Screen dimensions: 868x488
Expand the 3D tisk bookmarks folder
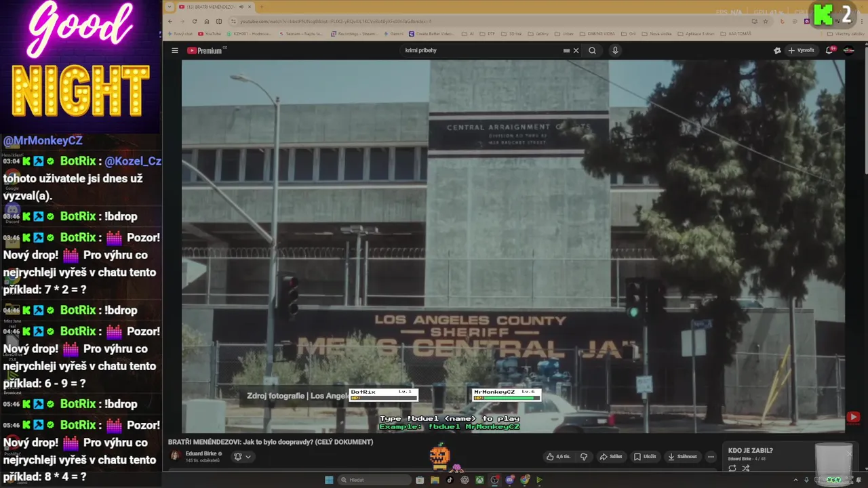click(x=511, y=33)
